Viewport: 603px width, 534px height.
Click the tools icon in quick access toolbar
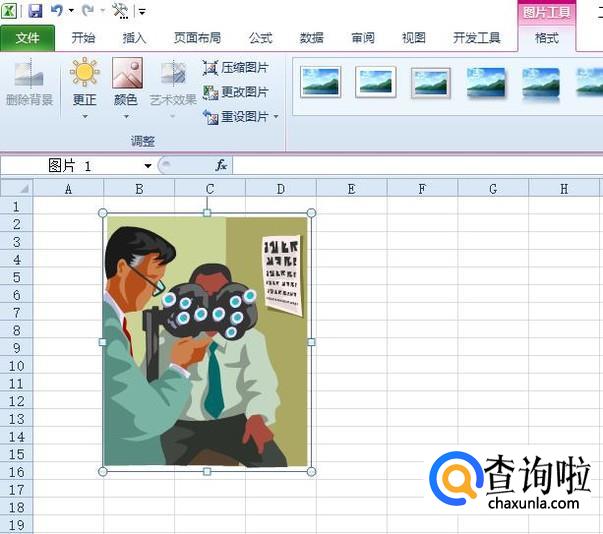[x=120, y=11]
